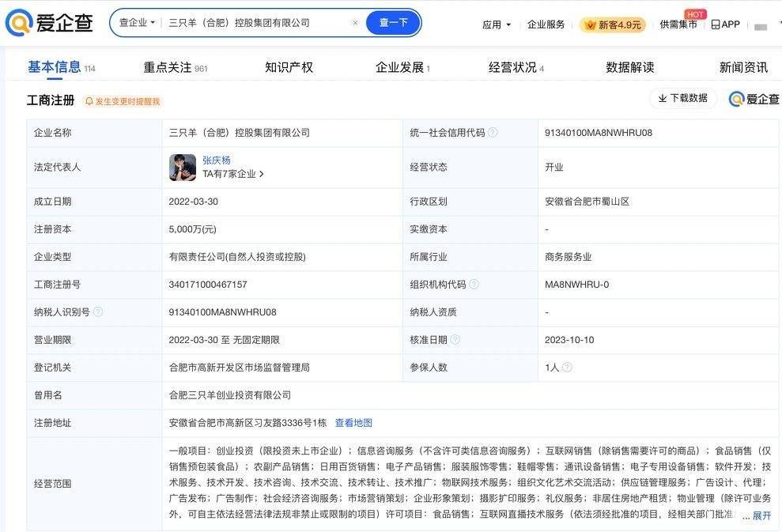The width and height of the screenshot is (782, 532).
Task: Expand business scope with 展开 link
Action: (761, 515)
